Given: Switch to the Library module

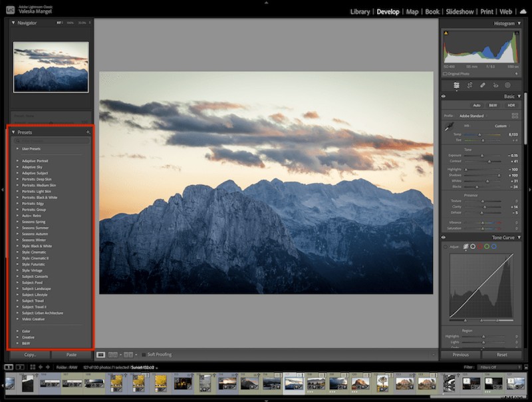Looking at the screenshot, I should coord(360,11).
